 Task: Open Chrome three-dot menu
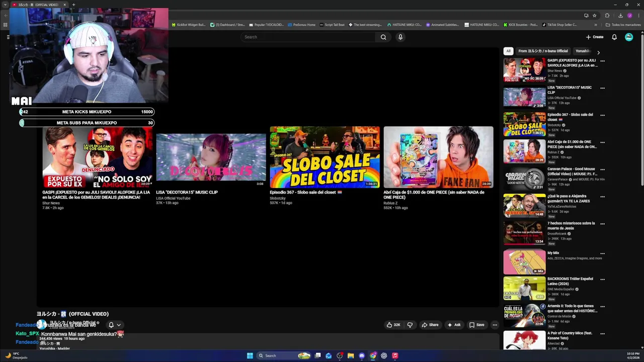point(638,15)
